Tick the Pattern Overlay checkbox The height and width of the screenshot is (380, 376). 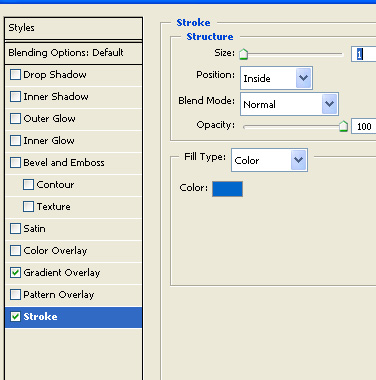pos(15,294)
